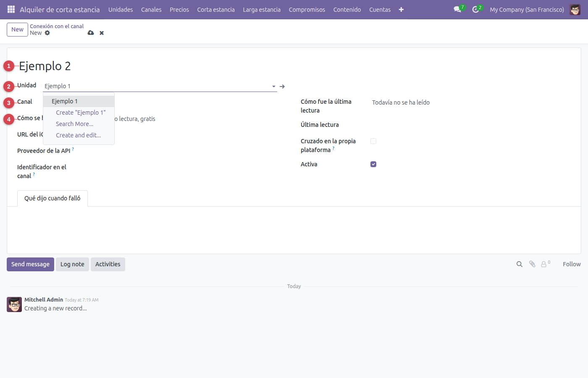Click Proveedor de la API help tooltip mark
The height and width of the screenshot is (378, 588).
[x=73, y=149]
